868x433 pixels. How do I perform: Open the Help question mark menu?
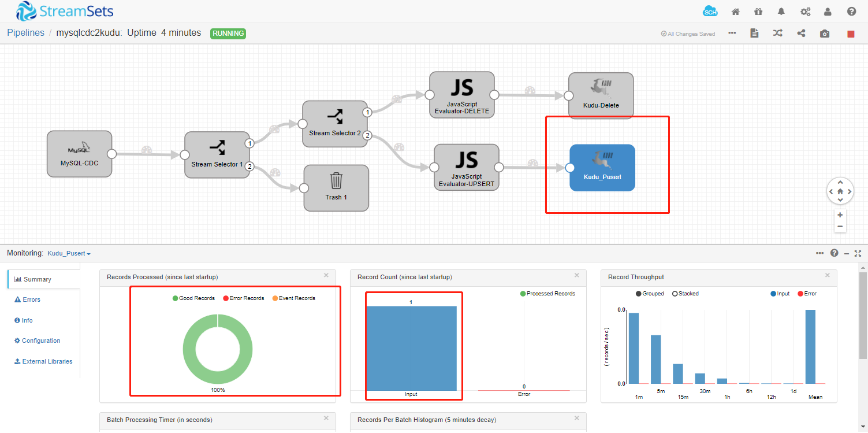(852, 12)
